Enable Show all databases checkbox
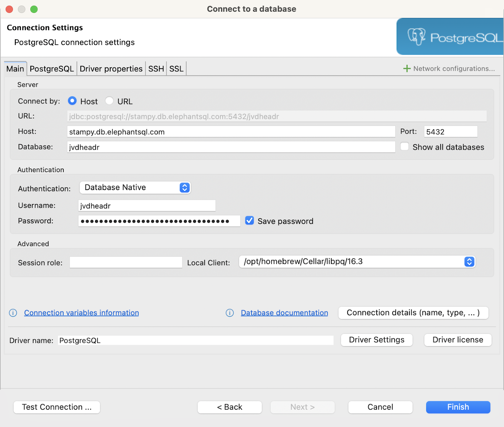This screenshot has height=427, width=504. 404,147
